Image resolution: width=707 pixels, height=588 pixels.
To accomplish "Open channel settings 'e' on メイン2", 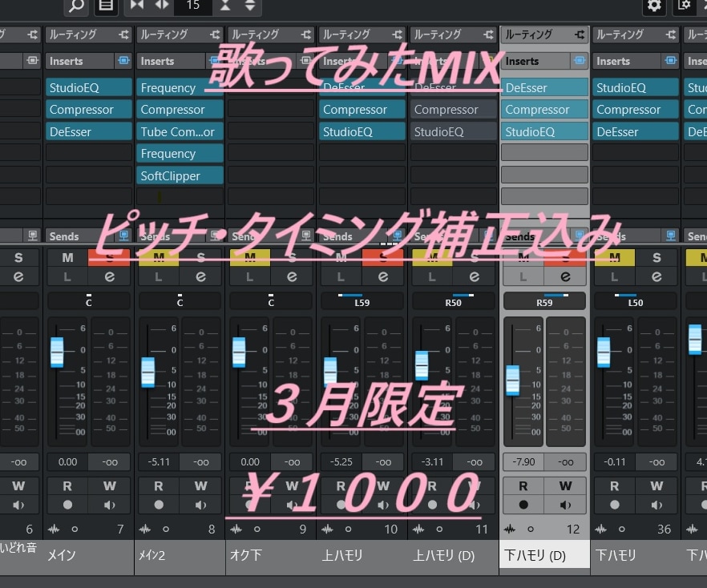I will click(x=200, y=276).
